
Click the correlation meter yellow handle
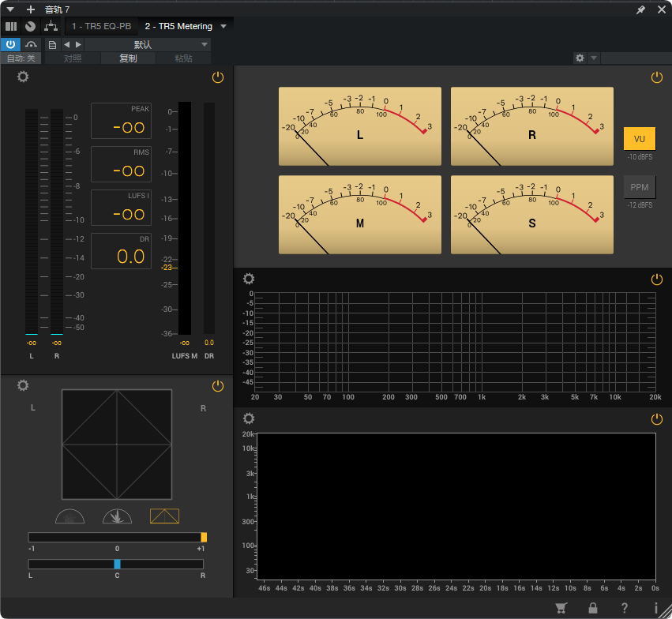[204, 537]
